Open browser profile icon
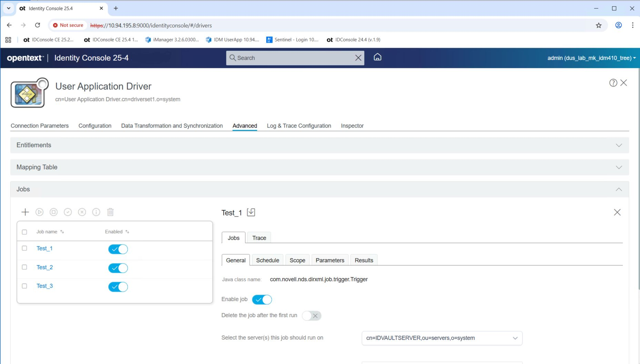 (x=619, y=25)
